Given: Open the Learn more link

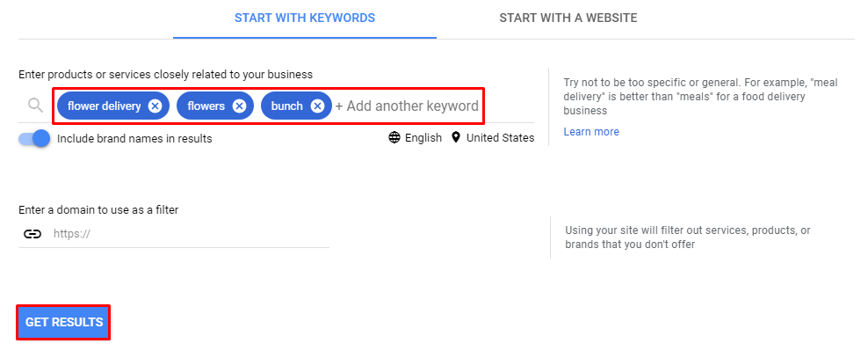Looking at the screenshot, I should (591, 131).
